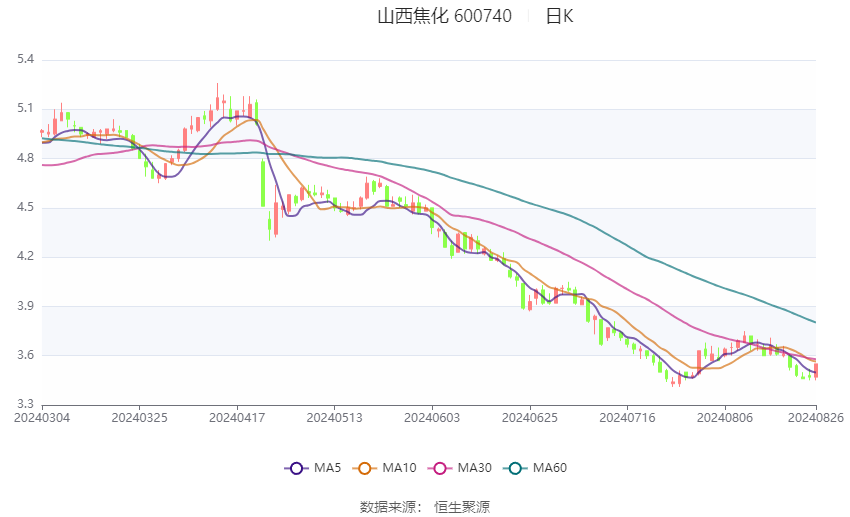Click the 4.5 price axis label
850x517 pixels.
coord(25,208)
